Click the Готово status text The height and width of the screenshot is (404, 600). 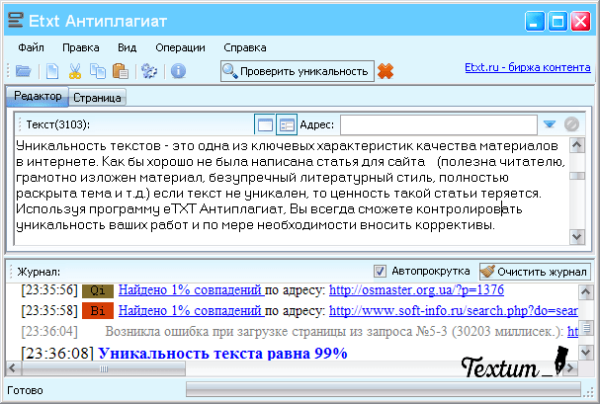click(x=25, y=391)
